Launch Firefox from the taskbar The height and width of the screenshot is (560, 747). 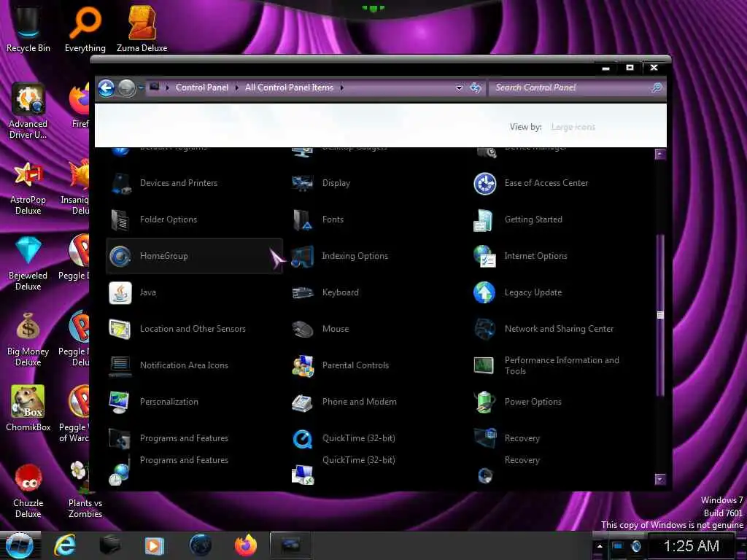click(246, 545)
